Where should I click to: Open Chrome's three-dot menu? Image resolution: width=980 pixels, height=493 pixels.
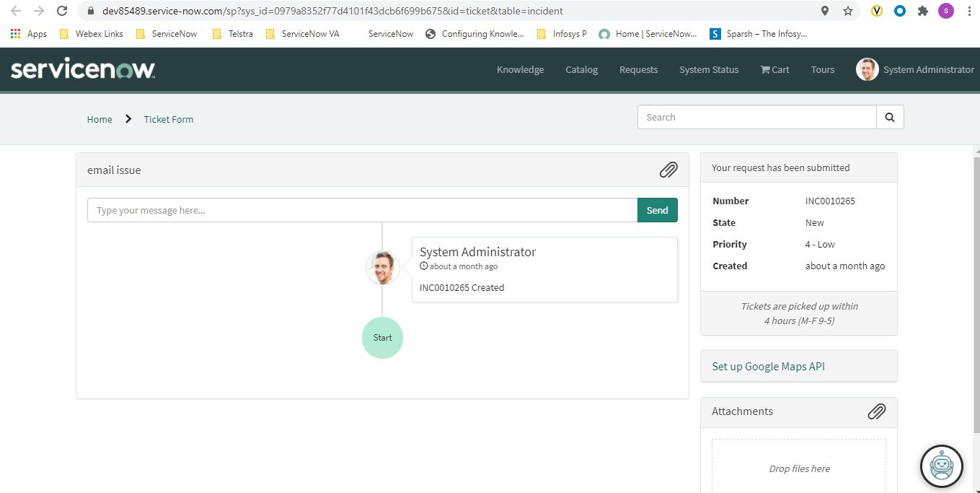969,11
